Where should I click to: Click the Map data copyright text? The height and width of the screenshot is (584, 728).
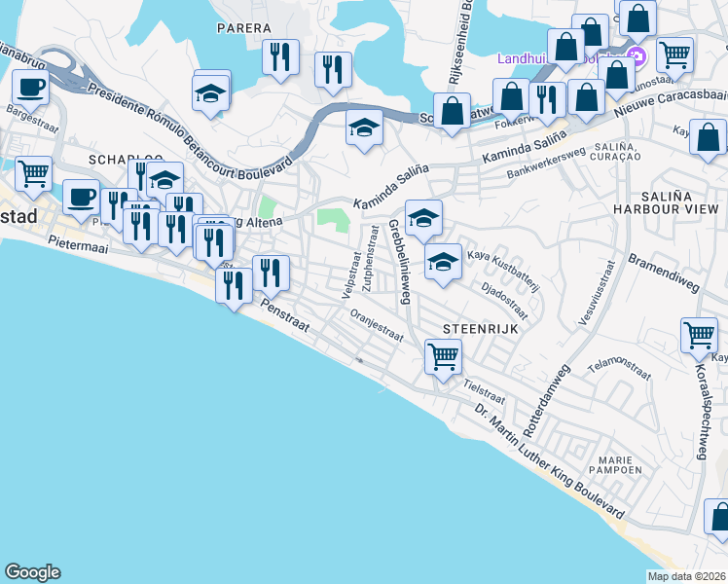687,576
